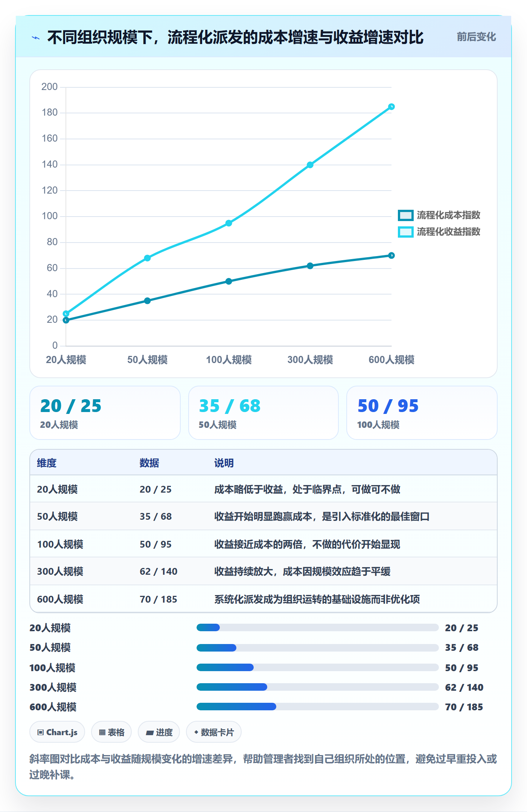Viewport: 527px width, 812px height.
Task: Click the 300人规模 progress bar
Action: [x=317, y=687]
